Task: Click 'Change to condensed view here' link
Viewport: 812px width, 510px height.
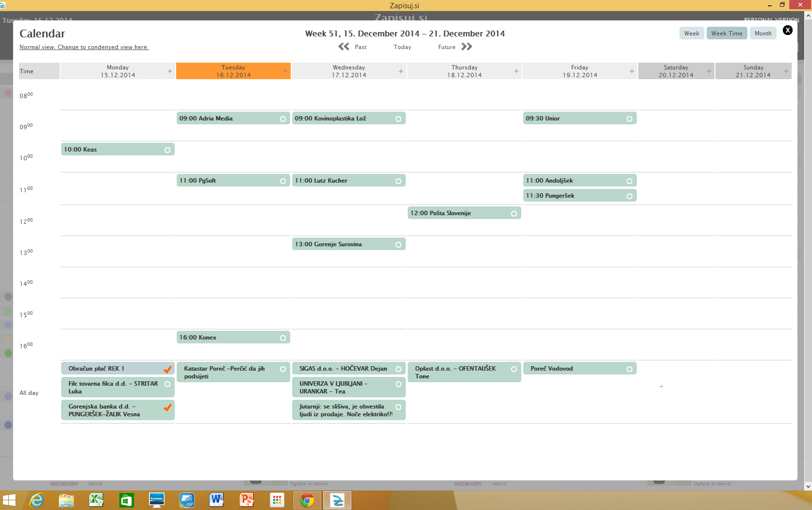Action: (103, 47)
